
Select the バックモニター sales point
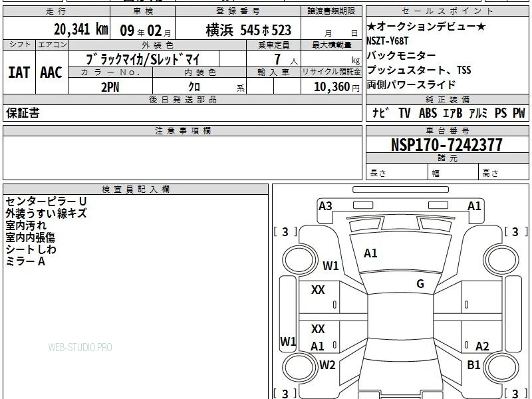coord(401,55)
